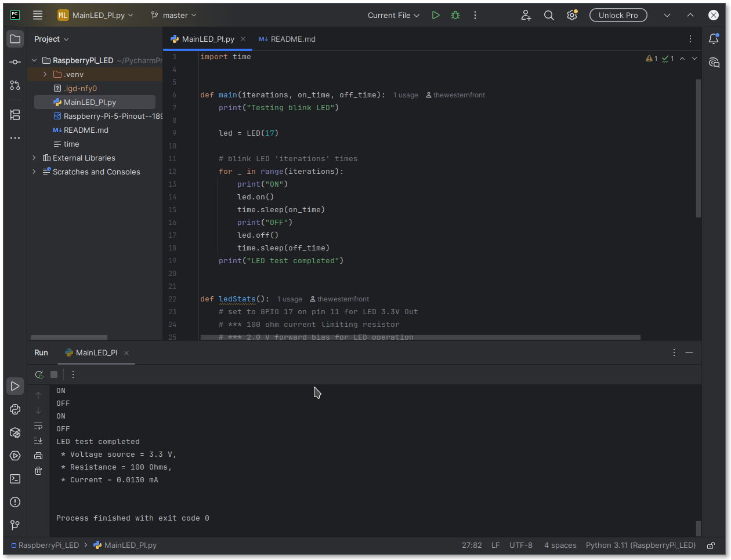The height and width of the screenshot is (560, 731).
Task: Open Run panel options menu
Action: (x=674, y=352)
